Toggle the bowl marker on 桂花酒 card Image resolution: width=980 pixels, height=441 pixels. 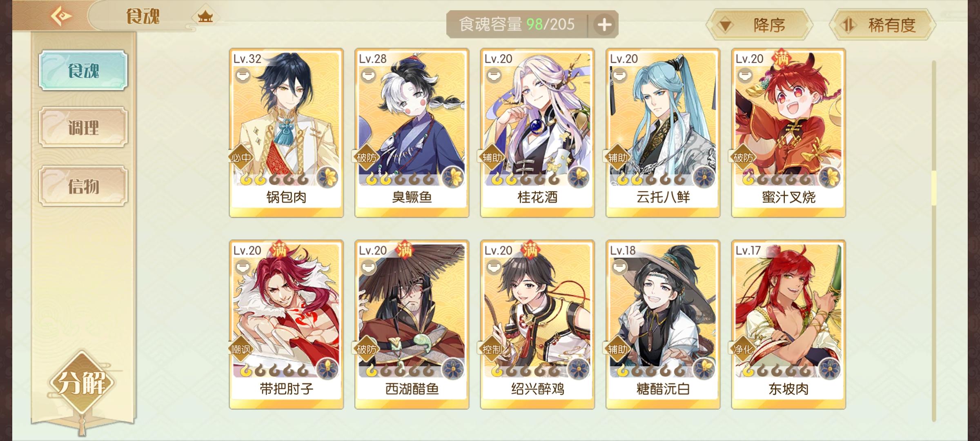point(494,76)
